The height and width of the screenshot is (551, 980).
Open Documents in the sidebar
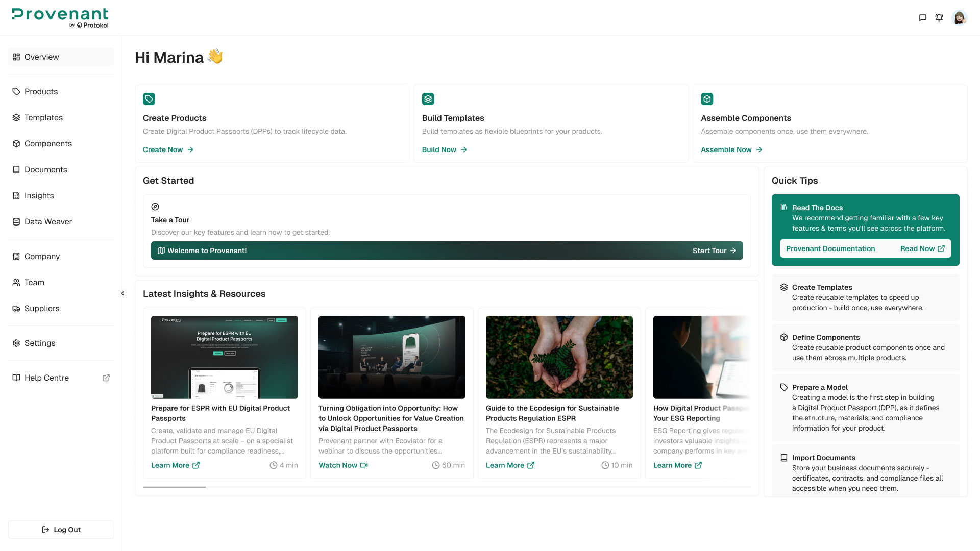(61, 169)
